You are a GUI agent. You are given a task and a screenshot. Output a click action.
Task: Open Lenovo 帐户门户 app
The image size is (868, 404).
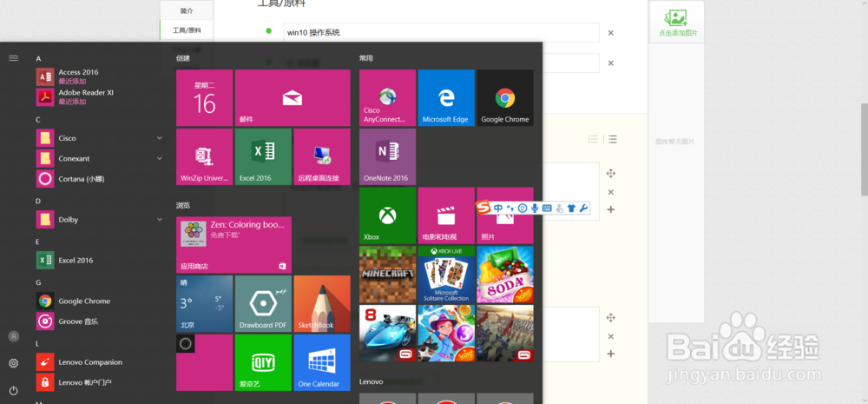click(x=100, y=383)
